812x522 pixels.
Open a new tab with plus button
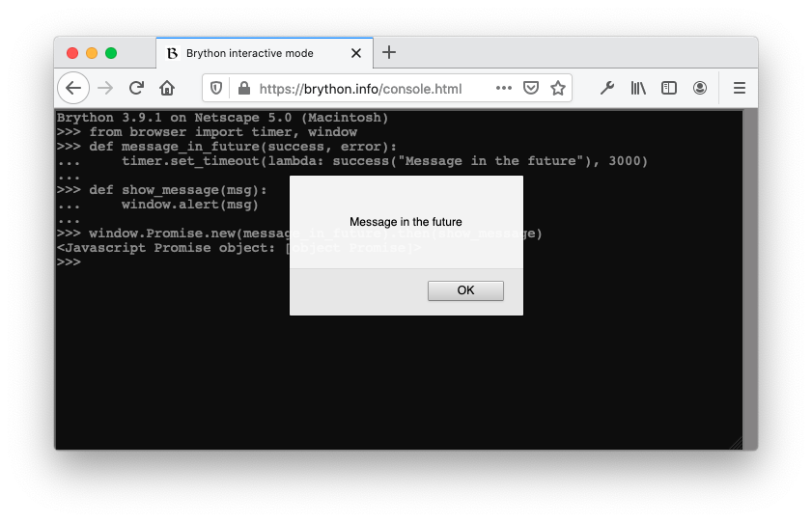[x=389, y=52]
